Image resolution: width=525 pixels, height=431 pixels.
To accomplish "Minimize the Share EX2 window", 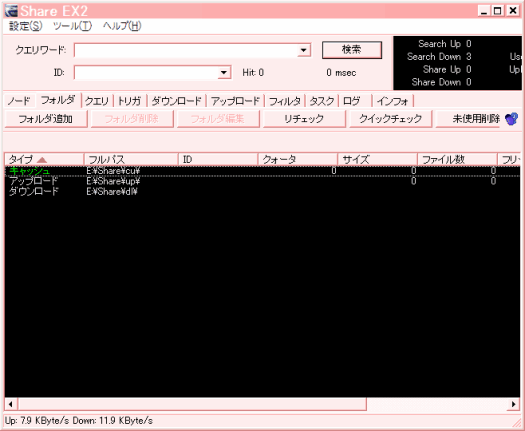I will tap(484, 11).
